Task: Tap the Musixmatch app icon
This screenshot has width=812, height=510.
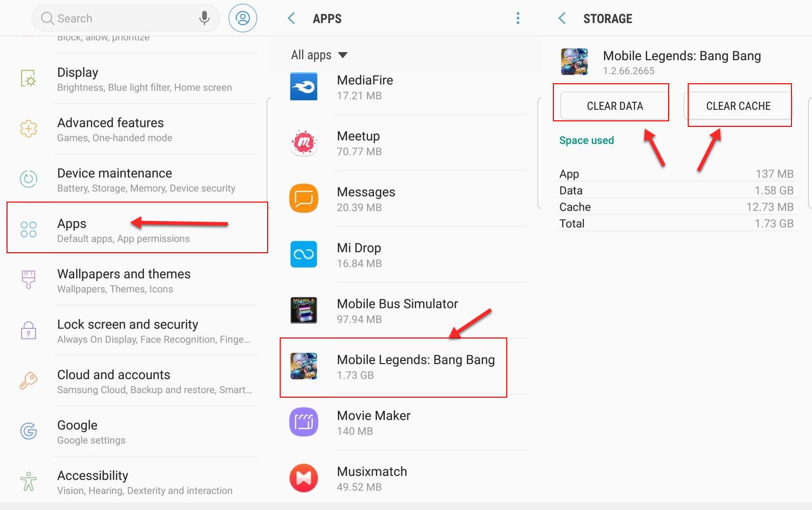Action: coord(304,478)
